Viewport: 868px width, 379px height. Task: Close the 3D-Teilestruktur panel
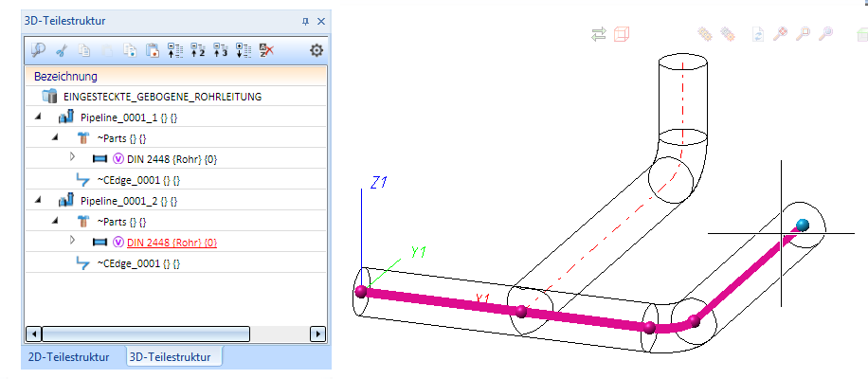click(x=321, y=22)
